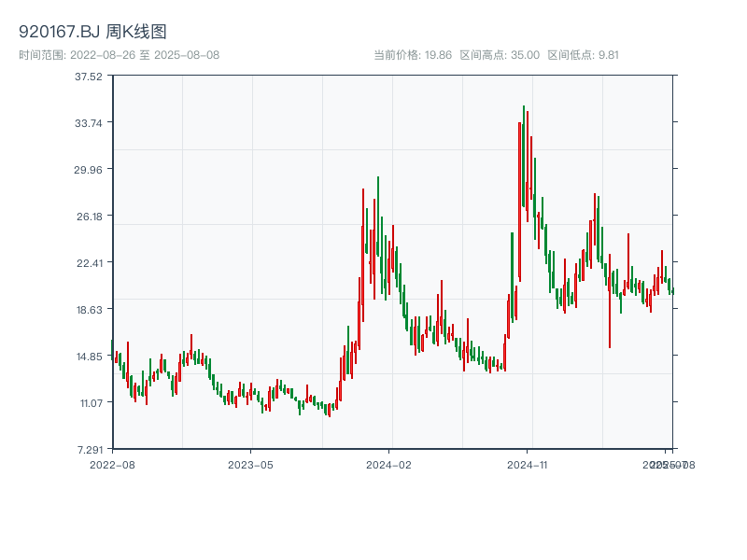
Task: Click the y-axis label 22.41
Action: [x=90, y=263]
